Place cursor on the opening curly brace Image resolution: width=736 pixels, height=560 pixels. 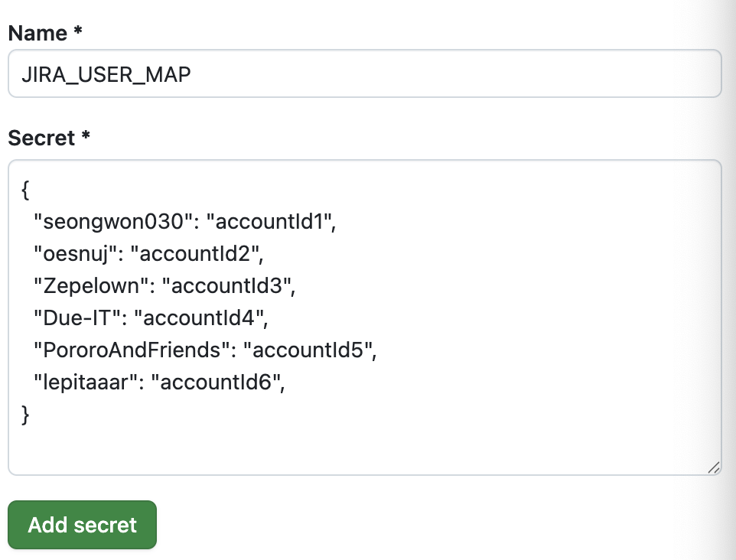[x=25, y=190]
